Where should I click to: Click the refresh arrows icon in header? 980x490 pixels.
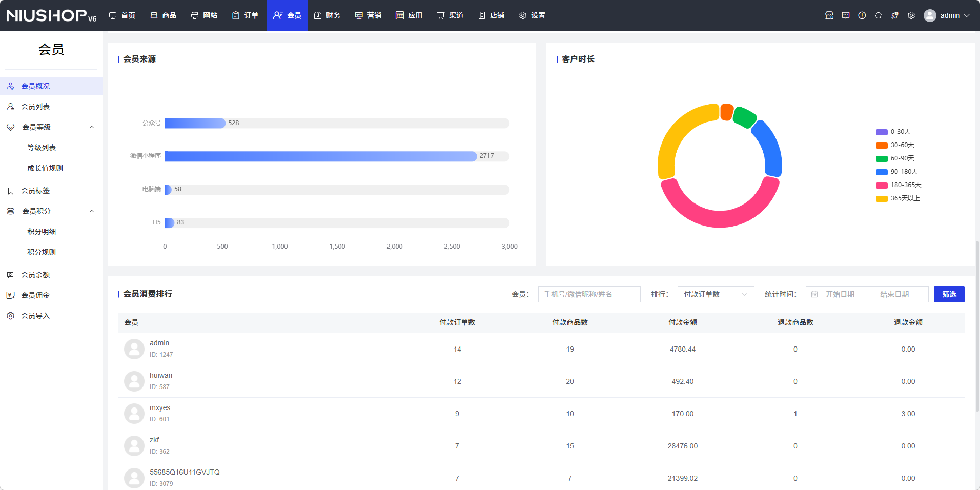click(x=878, y=15)
